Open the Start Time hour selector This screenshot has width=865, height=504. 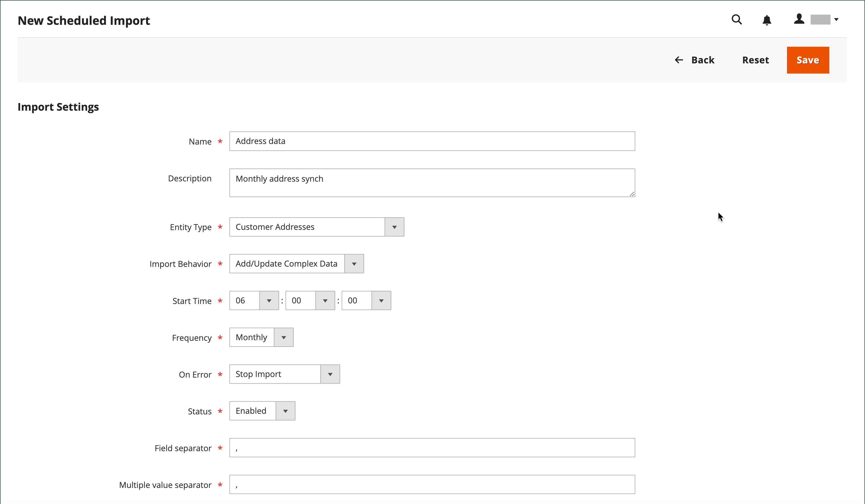(254, 300)
